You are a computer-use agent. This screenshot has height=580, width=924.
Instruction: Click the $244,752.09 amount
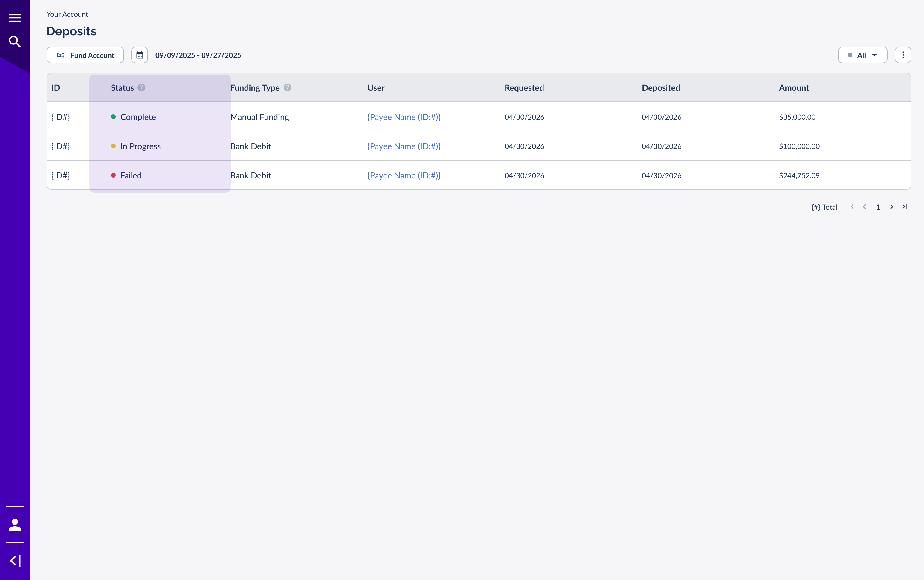[799, 175]
